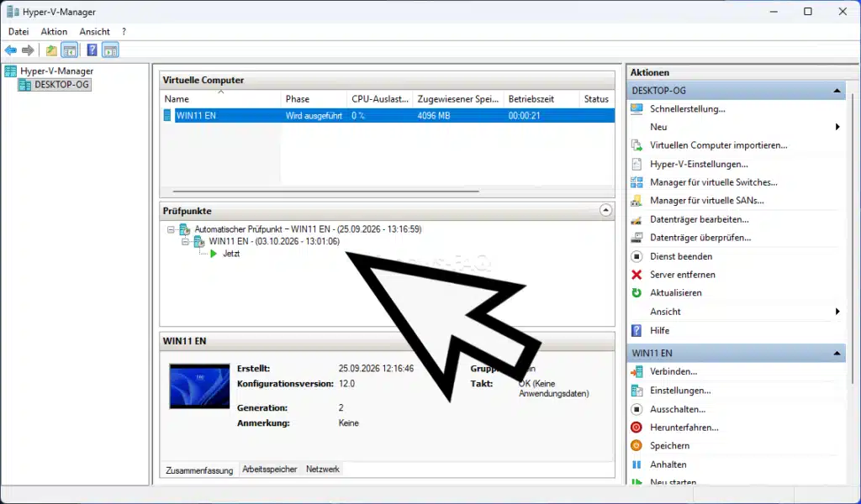Click the blue Anhalten pause icon
This screenshot has width=861, height=504.
pyautogui.click(x=637, y=465)
